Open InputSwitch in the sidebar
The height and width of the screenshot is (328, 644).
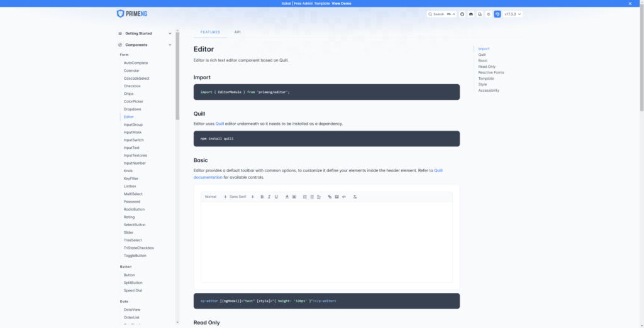[x=133, y=140]
